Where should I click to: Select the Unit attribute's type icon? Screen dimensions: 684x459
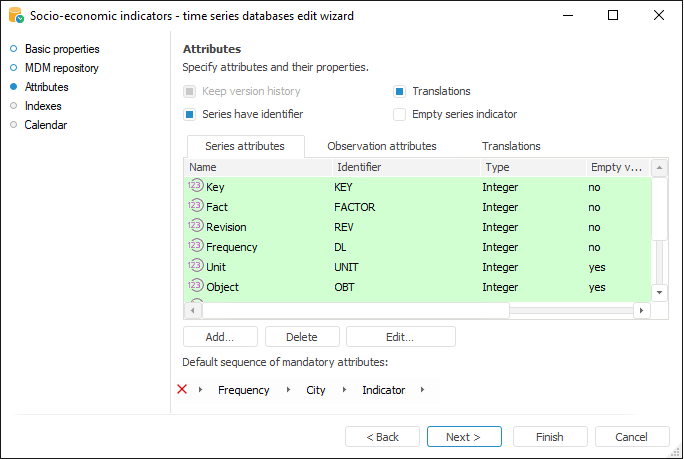(x=196, y=267)
